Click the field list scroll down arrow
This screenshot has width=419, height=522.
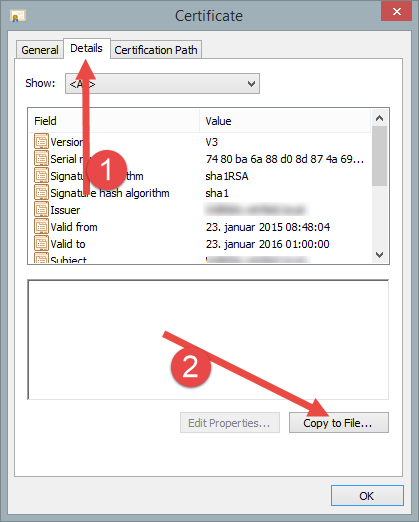(x=379, y=255)
